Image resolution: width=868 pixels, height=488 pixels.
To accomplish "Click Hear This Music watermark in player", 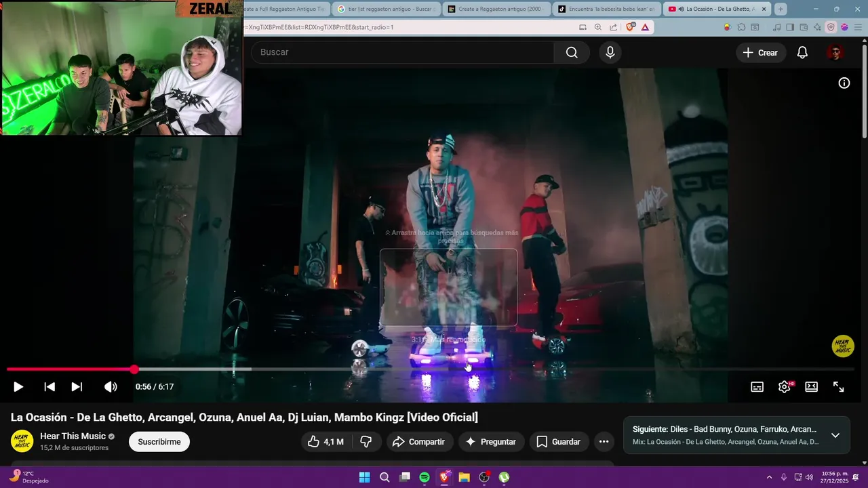I will [843, 346].
